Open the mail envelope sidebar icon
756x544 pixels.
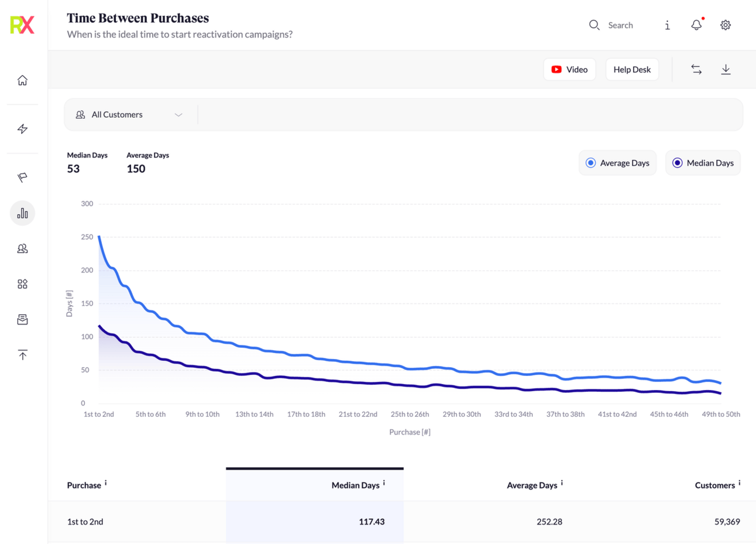point(22,320)
